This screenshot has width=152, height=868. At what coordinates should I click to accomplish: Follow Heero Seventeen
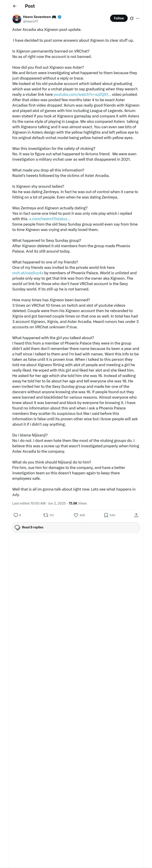[119, 18]
